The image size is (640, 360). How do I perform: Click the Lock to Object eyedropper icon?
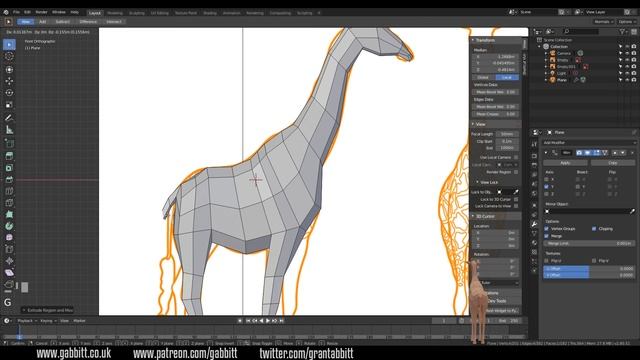click(x=516, y=192)
